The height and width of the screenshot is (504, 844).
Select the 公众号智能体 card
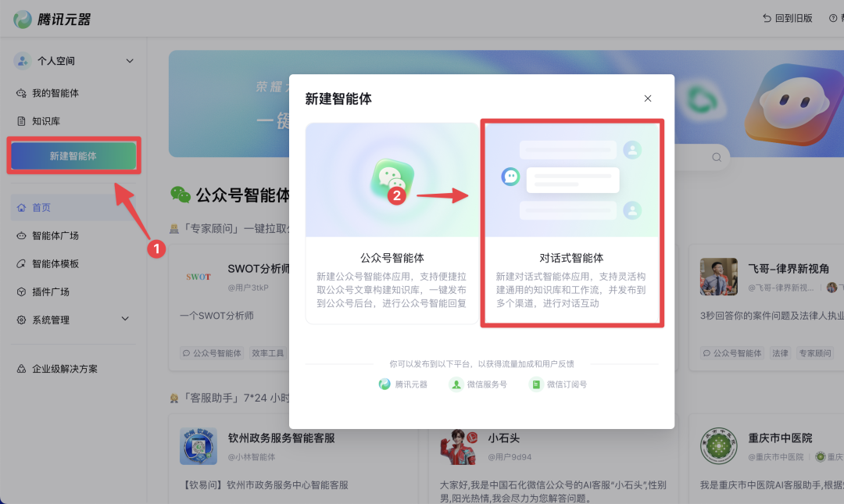click(x=392, y=223)
